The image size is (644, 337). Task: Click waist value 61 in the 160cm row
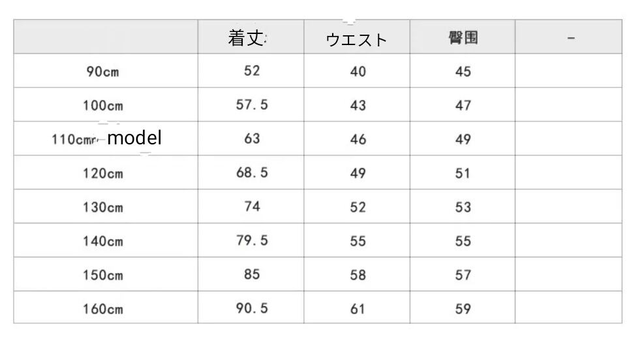click(x=358, y=309)
